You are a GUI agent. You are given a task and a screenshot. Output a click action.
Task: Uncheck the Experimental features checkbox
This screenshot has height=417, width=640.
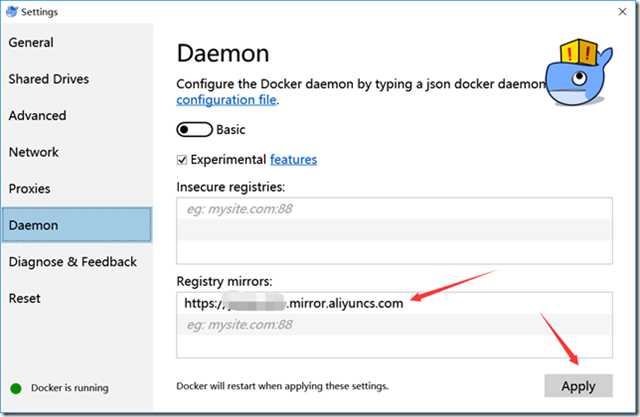[x=182, y=159]
